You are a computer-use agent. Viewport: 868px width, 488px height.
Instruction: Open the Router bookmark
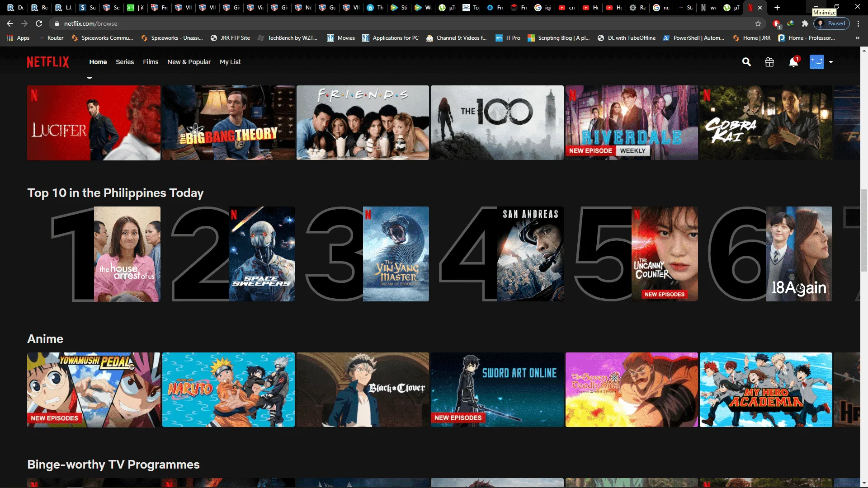click(x=51, y=38)
